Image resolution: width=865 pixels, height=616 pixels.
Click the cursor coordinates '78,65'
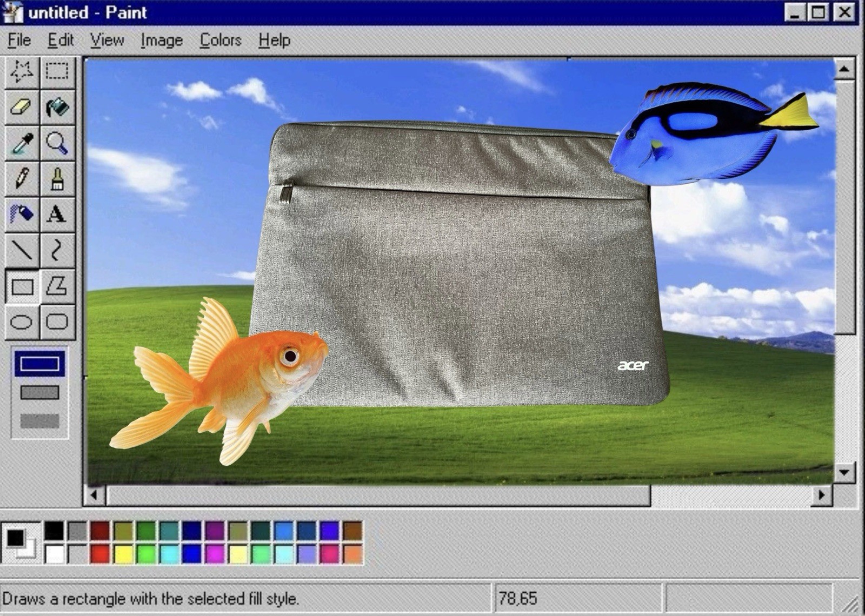(x=518, y=599)
